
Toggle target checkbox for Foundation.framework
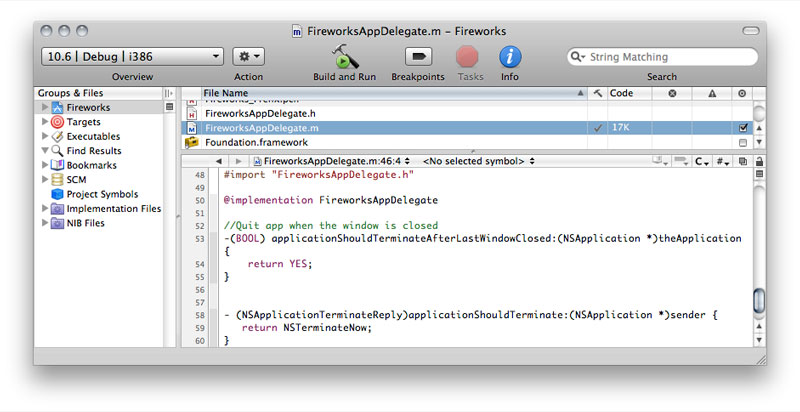click(x=742, y=143)
